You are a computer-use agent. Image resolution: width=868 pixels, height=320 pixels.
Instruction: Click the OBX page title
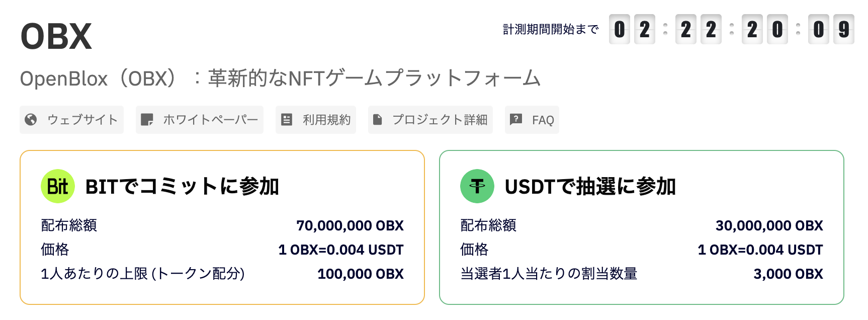56,37
